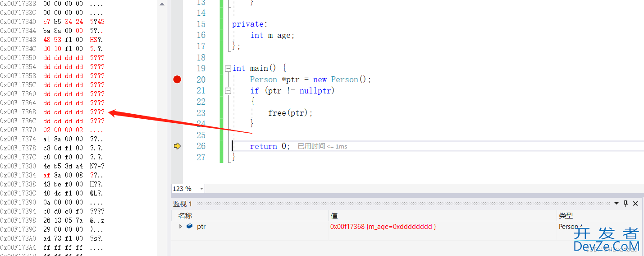Click the blue ptr variable icon in watch
Screen dimensions: 644x256
point(190,226)
